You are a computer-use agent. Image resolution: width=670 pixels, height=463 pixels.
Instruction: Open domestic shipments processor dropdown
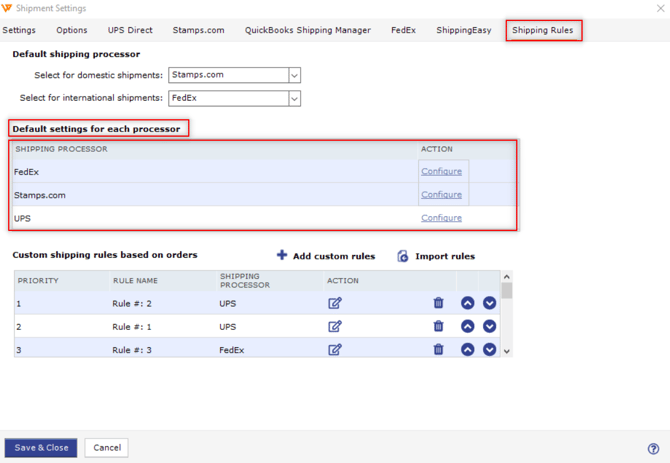coord(294,75)
